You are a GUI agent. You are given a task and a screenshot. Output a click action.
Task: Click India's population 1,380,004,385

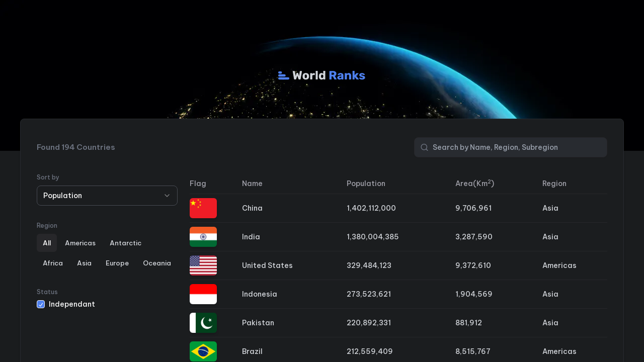click(x=373, y=237)
